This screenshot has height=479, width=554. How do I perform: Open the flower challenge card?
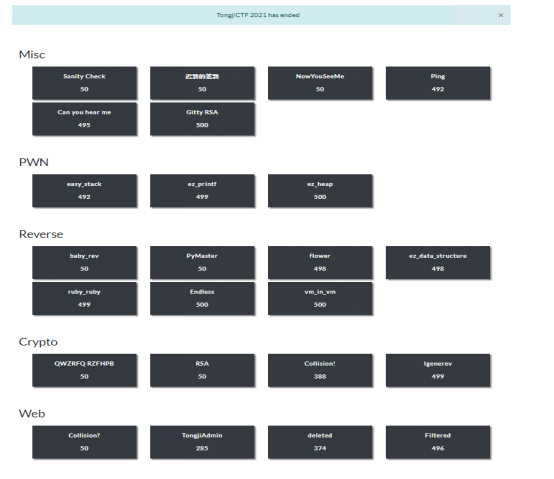coord(320,263)
